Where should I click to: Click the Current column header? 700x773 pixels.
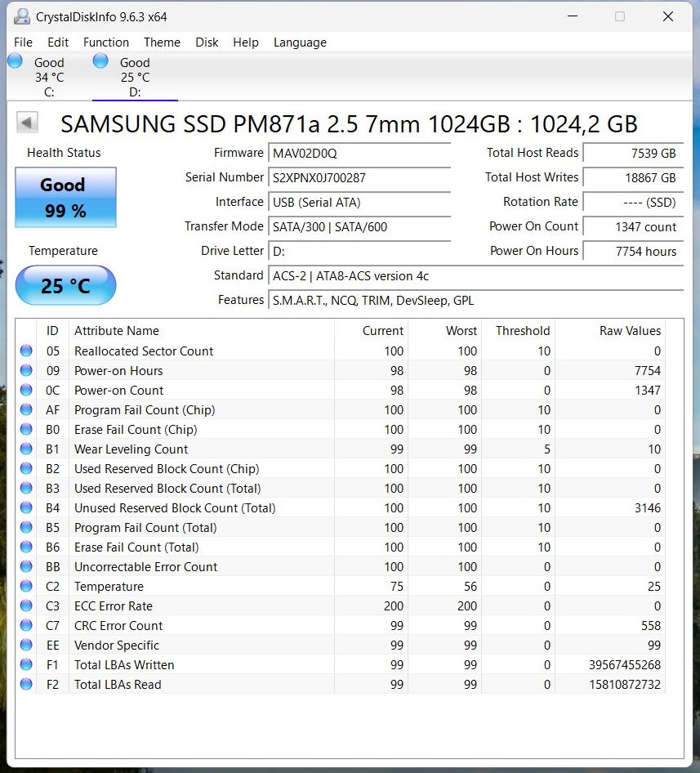tap(371, 330)
